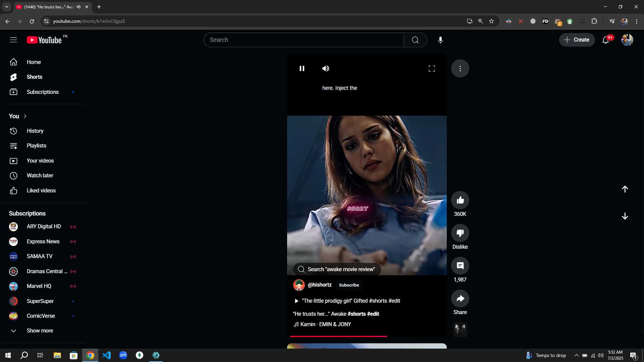Viewport: 644px width, 362px height.
Task: Open the ComicVerse channel
Action: [x=43, y=316]
